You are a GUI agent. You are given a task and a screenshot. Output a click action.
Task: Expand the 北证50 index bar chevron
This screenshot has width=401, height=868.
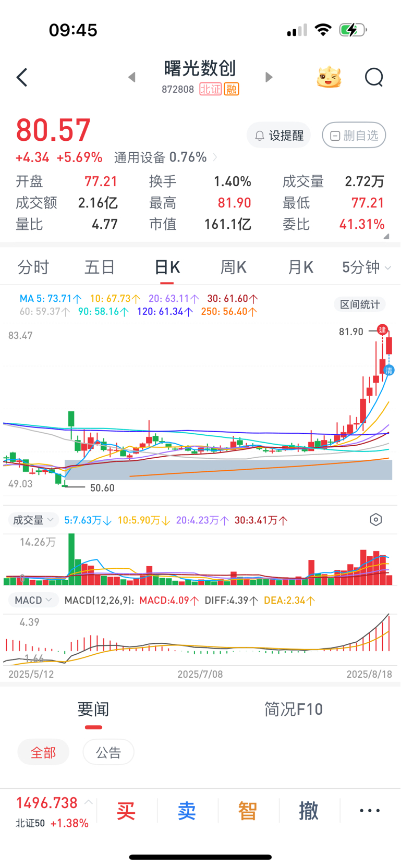click(x=89, y=802)
